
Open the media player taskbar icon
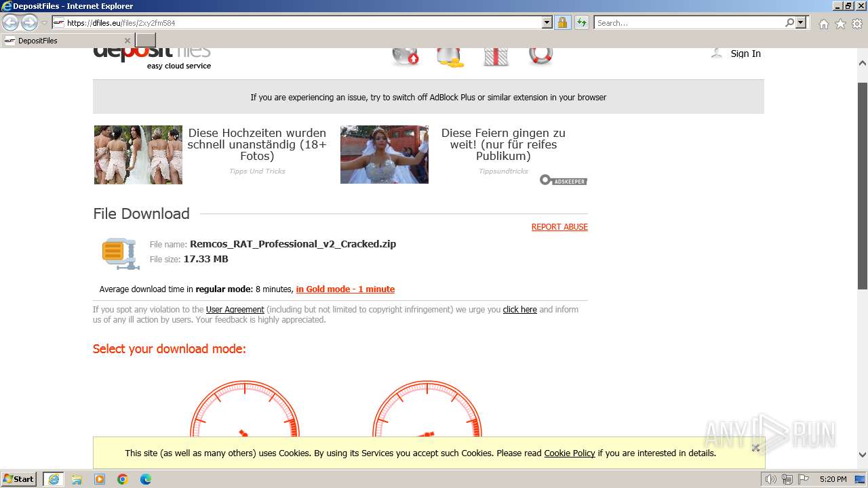point(100,479)
